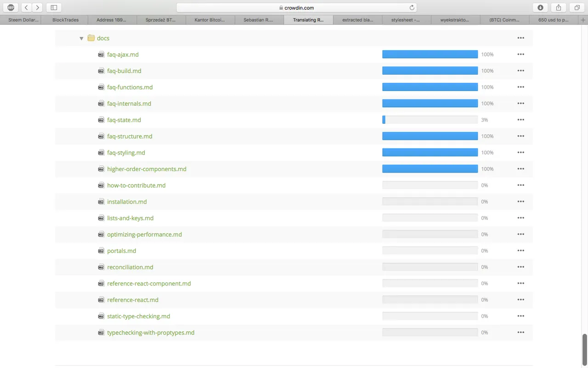The image size is (588, 368).
Task: Open options menu for reference-react.md row
Action: 520,299
